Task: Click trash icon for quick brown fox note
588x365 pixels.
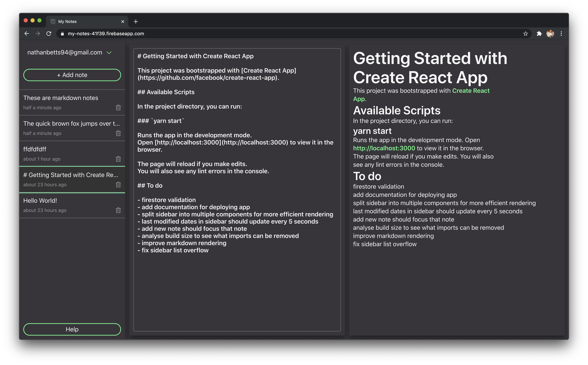Action: pyautogui.click(x=118, y=133)
